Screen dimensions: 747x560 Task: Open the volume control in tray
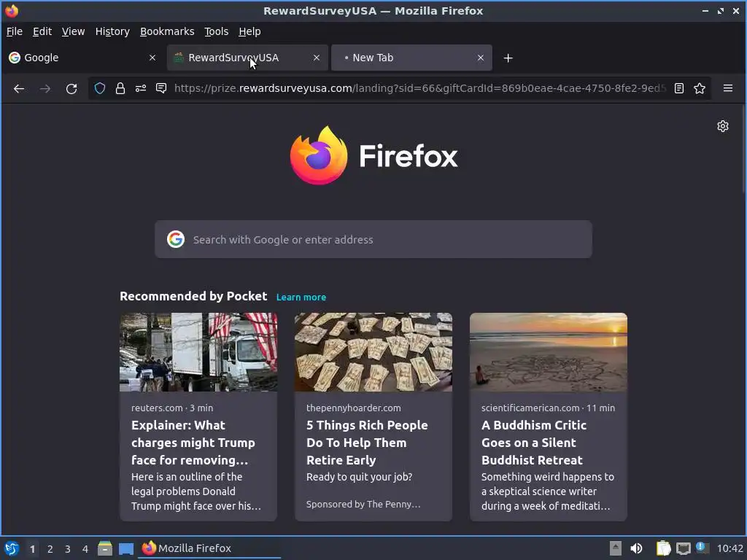pyautogui.click(x=636, y=548)
